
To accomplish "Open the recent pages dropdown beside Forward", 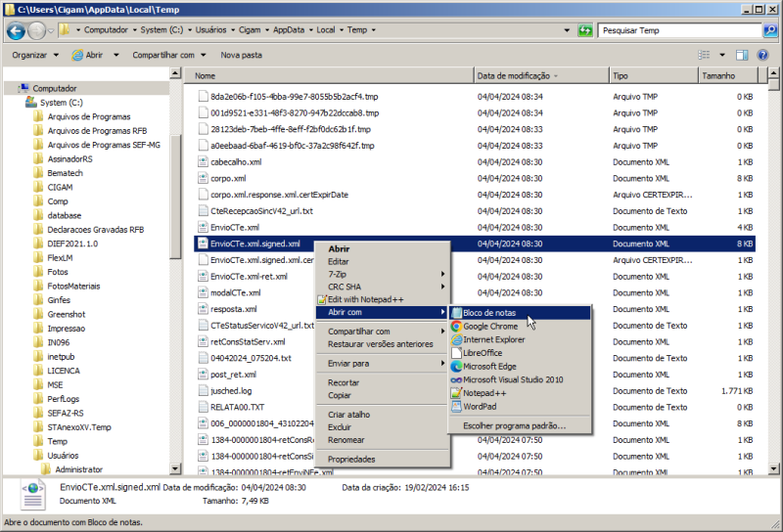I will 51,31.
